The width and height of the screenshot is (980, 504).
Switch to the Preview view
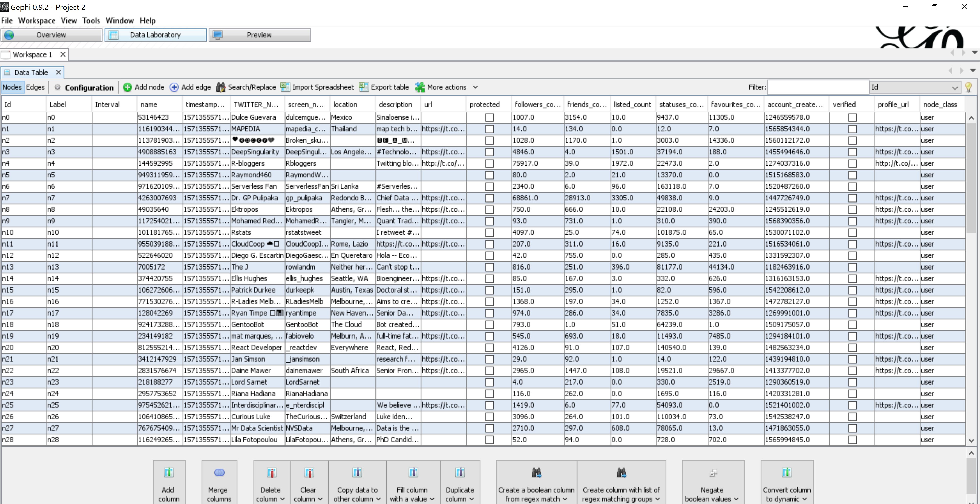pyautogui.click(x=259, y=35)
